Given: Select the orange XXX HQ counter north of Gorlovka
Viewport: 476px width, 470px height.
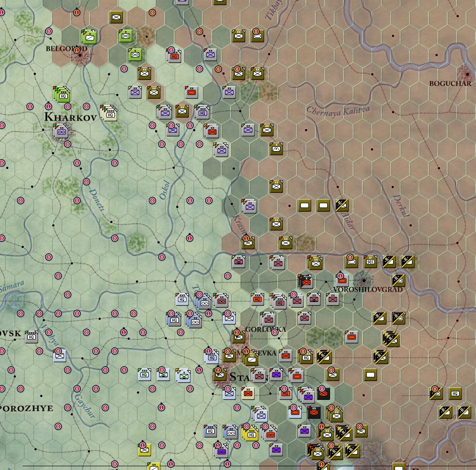Looking at the screenshot, I should click(258, 299).
